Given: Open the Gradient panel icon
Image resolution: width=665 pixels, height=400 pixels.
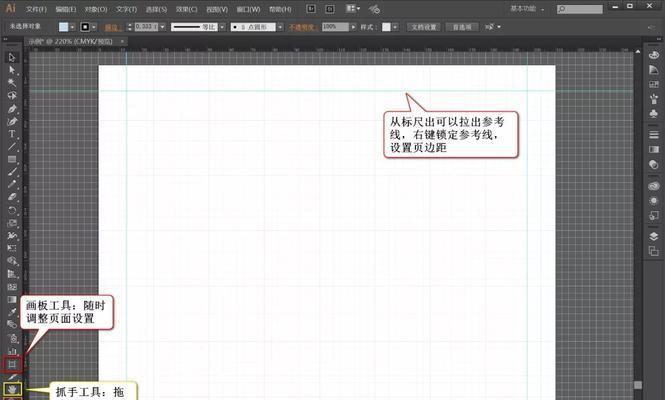Looking at the screenshot, I should [x=654, y=149].
